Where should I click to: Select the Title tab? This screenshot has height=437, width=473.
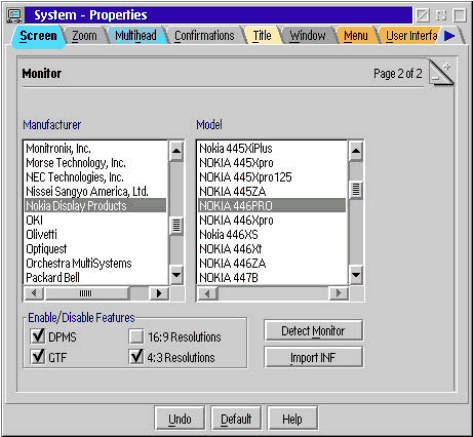pos(262,36)
